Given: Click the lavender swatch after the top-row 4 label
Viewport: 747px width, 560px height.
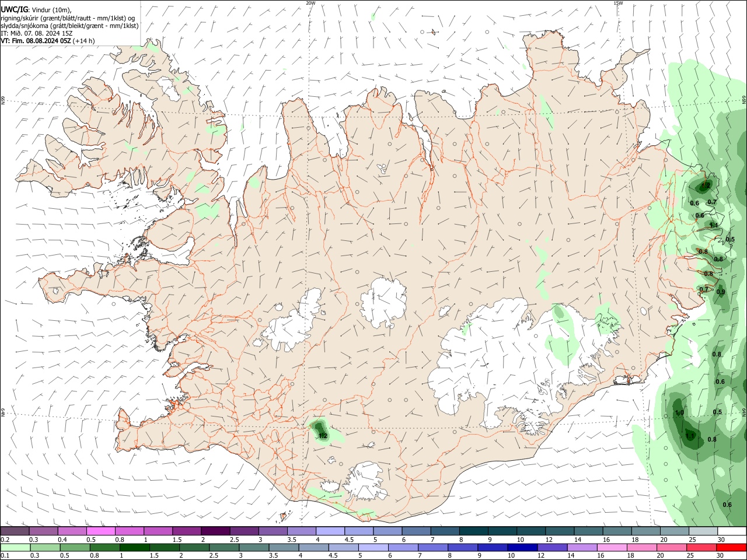Looking at the screenshot, I should click(330, 531).
